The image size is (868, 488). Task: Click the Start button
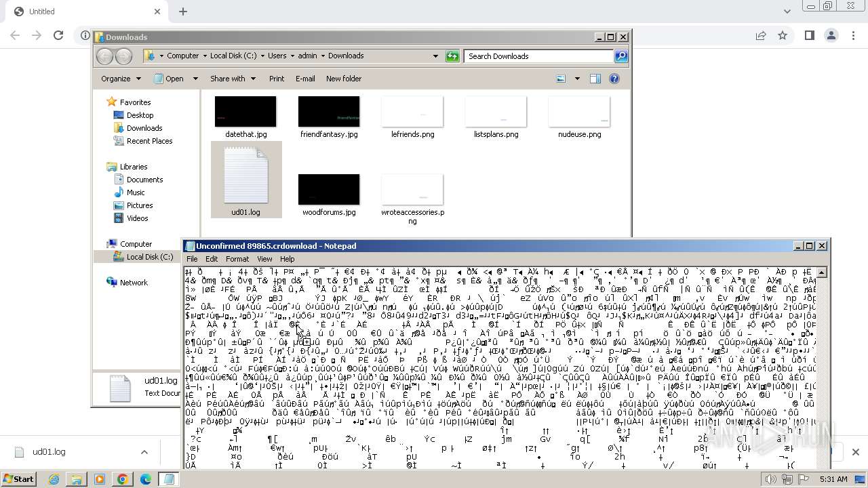[x=18, y=479]
